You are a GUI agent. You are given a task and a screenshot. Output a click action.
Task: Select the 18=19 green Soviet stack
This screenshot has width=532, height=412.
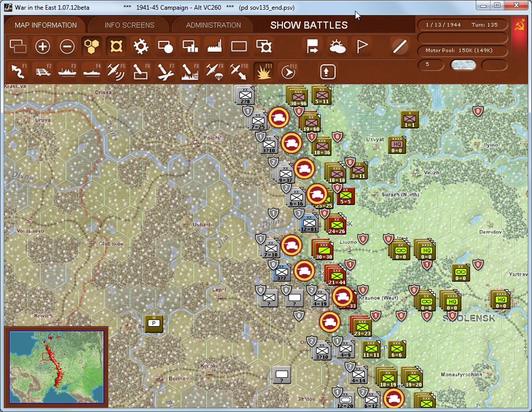[x=387, y=377]
